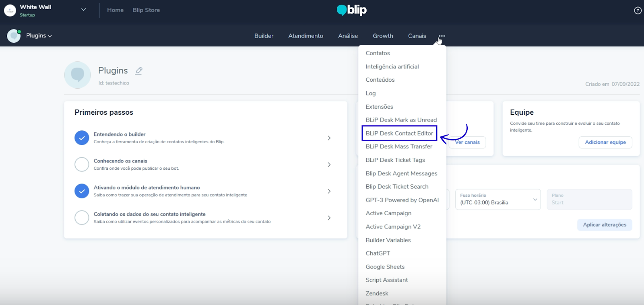
Task: Click the blip logo in header
Action: [352, 10]
